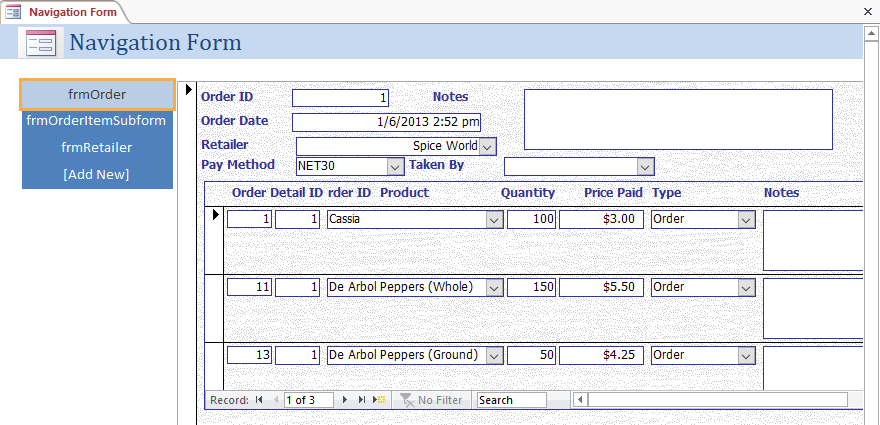
Task: Open the Retailer dropdown showing Spice World
Action: [x=488, y=147]
